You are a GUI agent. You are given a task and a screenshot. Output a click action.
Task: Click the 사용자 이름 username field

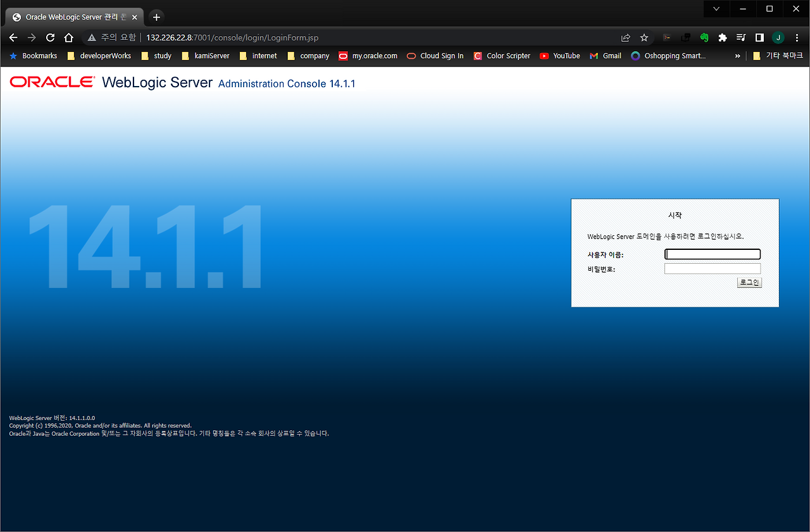pos(712,254)
